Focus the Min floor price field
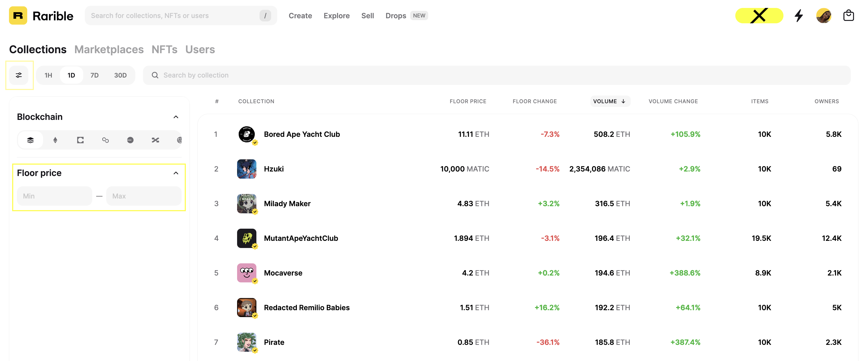Viewport: 868px width, 361px height. [x=54, y=196]
